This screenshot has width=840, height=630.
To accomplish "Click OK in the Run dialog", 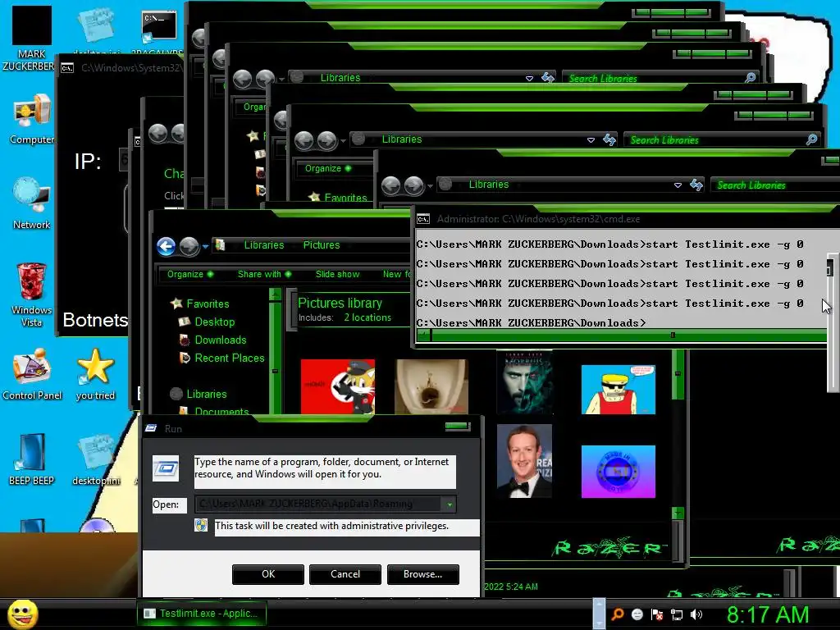I will 268,574.
